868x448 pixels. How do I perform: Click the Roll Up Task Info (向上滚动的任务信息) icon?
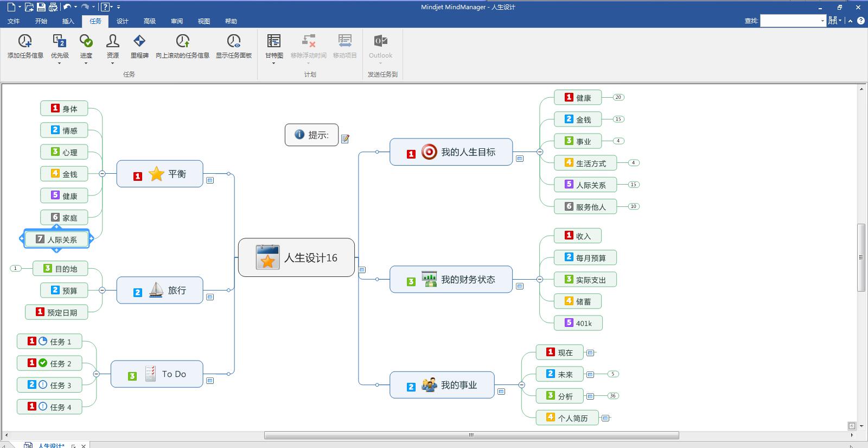pyautogui.click(x=183, y=41)
